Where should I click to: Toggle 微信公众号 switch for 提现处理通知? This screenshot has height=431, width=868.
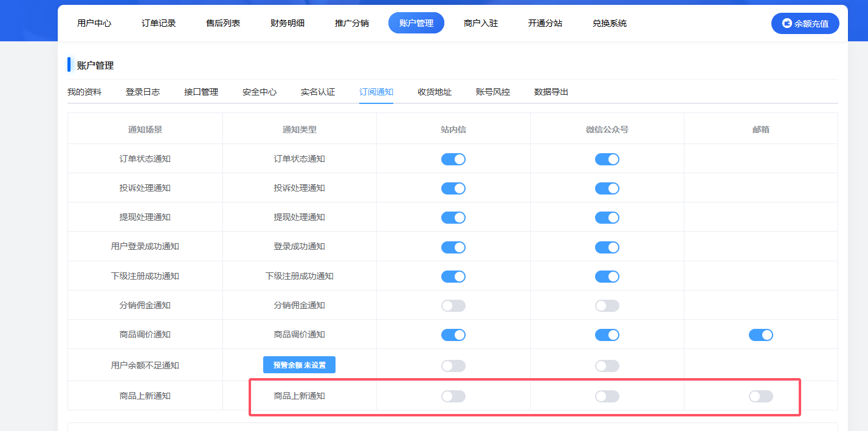tap(607, 218)
